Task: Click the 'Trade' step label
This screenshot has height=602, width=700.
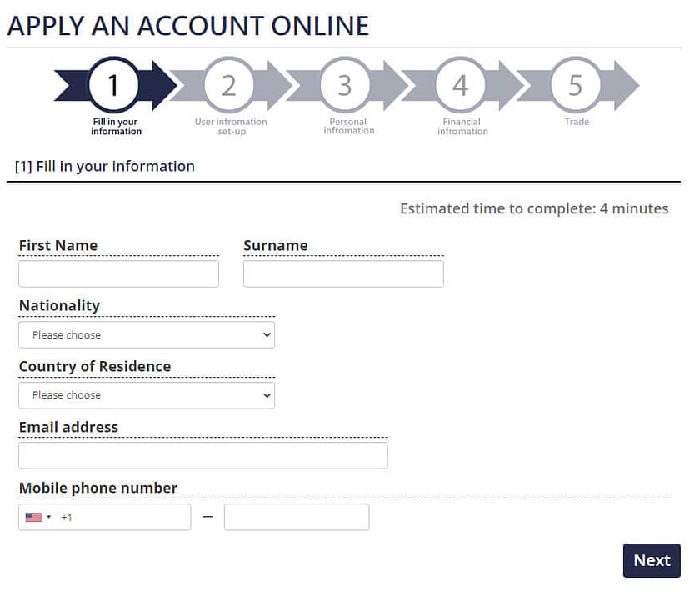Action: 576,123
